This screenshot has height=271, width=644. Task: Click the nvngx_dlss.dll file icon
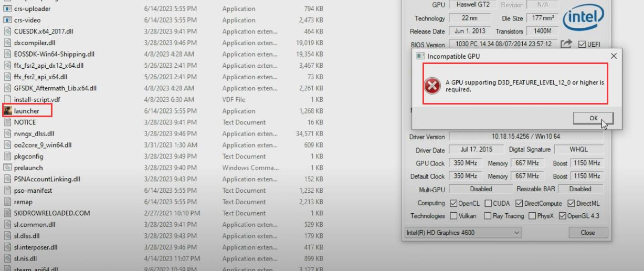point(8,134)
